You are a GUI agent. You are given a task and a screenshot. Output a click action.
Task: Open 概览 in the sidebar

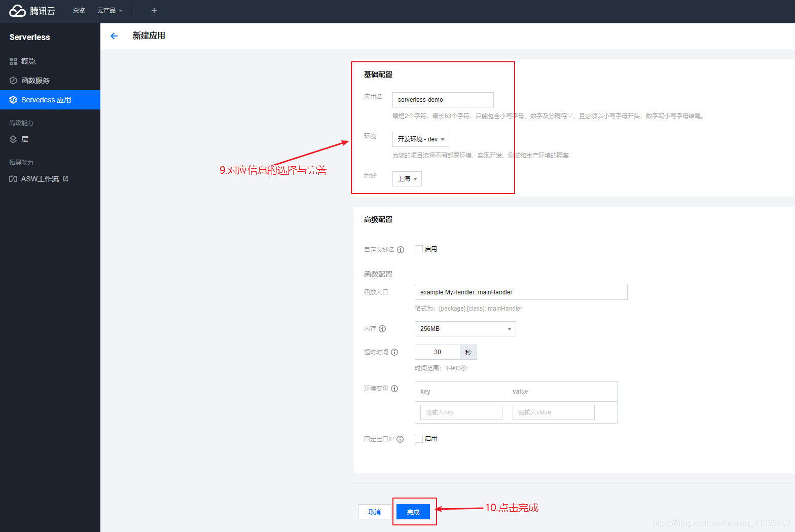(50, 61)
